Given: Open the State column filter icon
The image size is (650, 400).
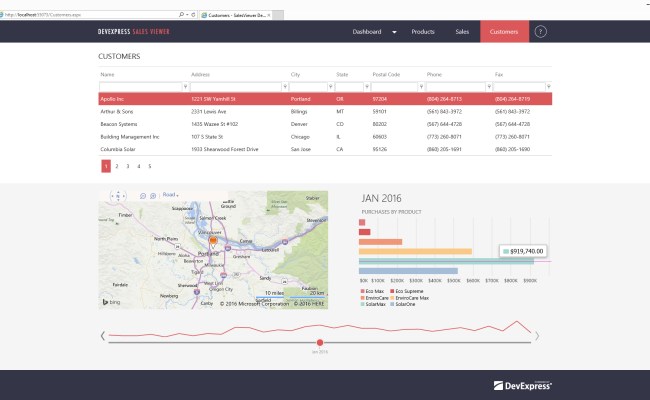Looking at the screenshot, I should (x=367, y=87).
